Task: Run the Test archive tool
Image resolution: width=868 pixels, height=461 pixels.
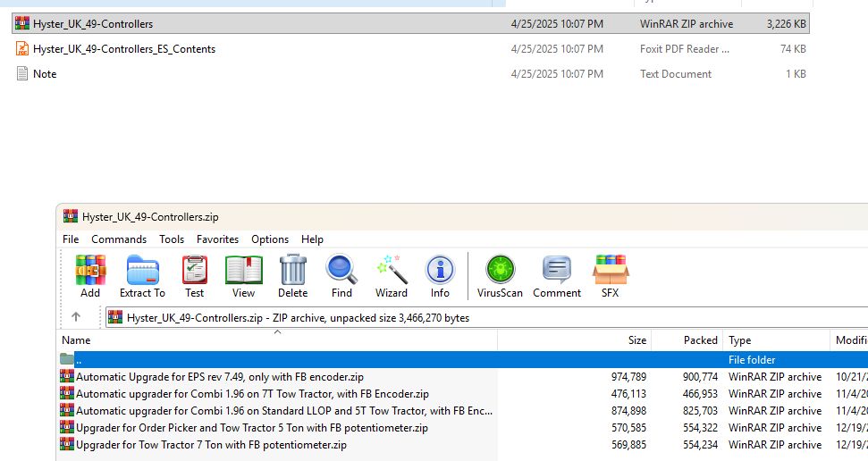Action: pos(194,270)
